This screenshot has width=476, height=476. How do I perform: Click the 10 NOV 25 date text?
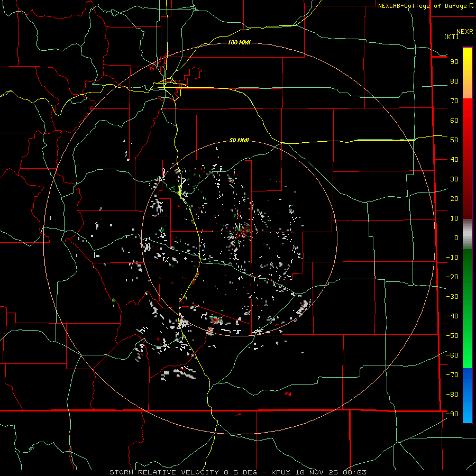(x=316, y=472)
